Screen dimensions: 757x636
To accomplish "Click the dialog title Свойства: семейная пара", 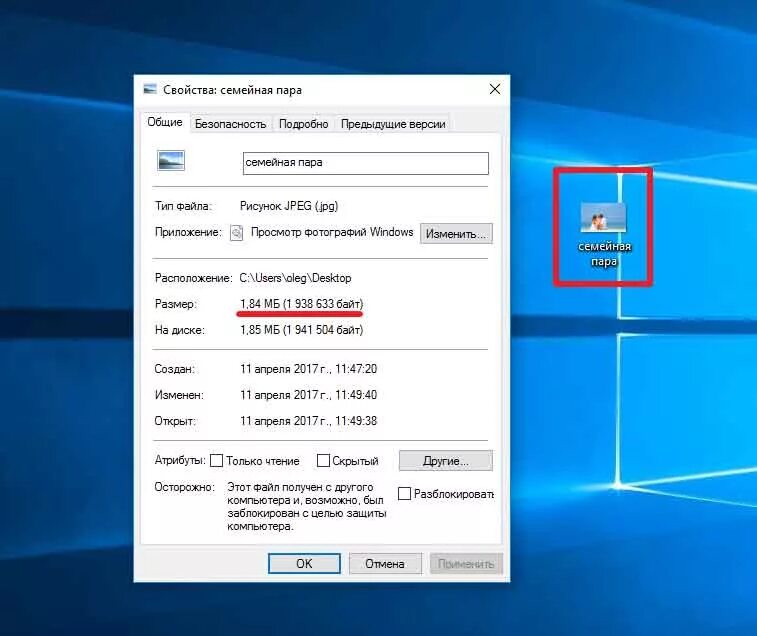I will click(x=232, y=90).
